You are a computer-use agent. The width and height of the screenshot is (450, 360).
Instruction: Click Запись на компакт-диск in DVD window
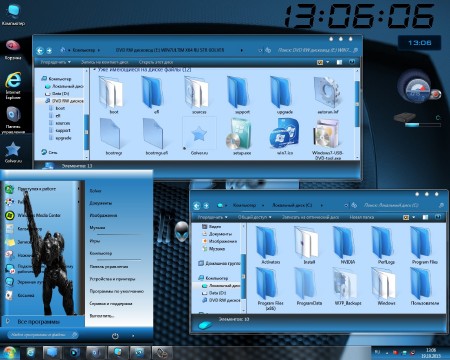click(105, 62)
